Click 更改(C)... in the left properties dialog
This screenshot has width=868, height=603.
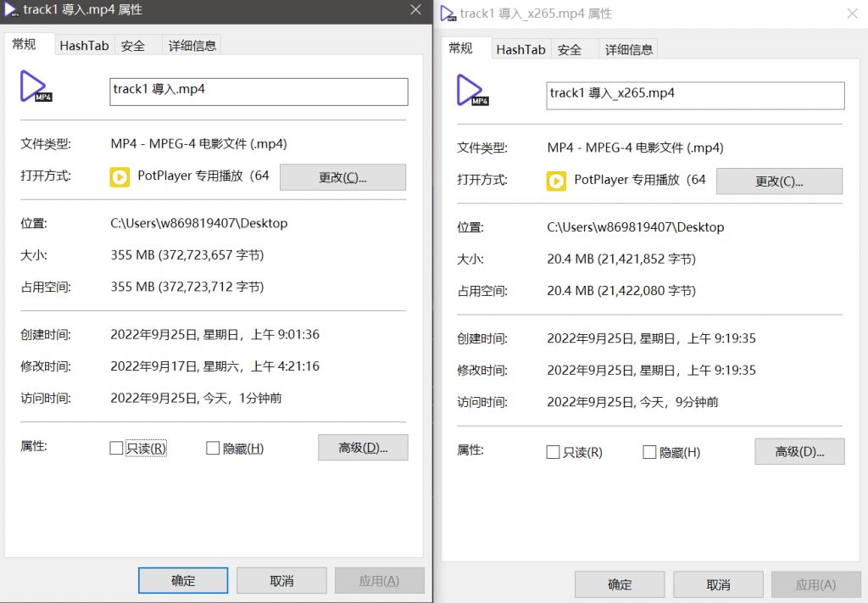pos(342,177)
